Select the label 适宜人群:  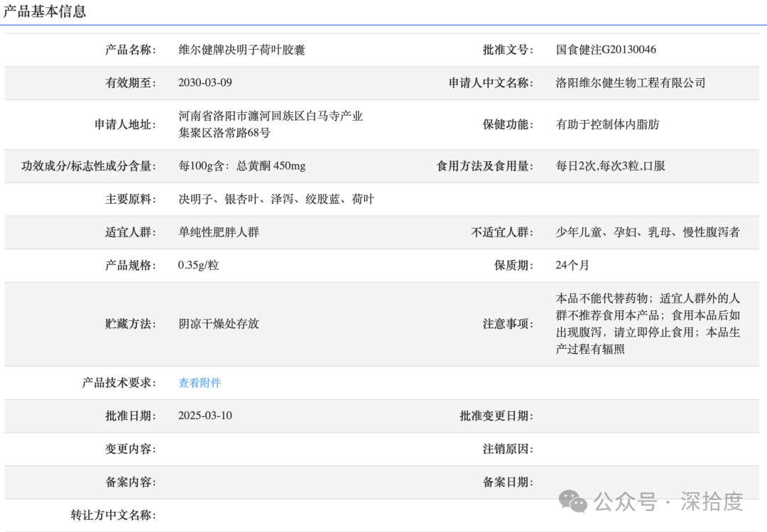[131, 232]
